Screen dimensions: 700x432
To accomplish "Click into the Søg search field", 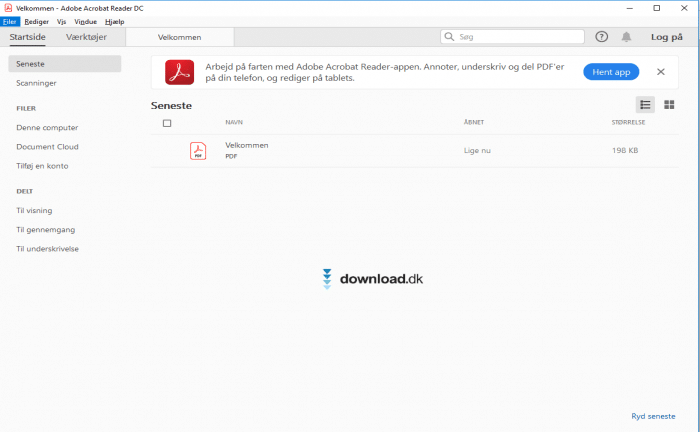I will [512, 37].
